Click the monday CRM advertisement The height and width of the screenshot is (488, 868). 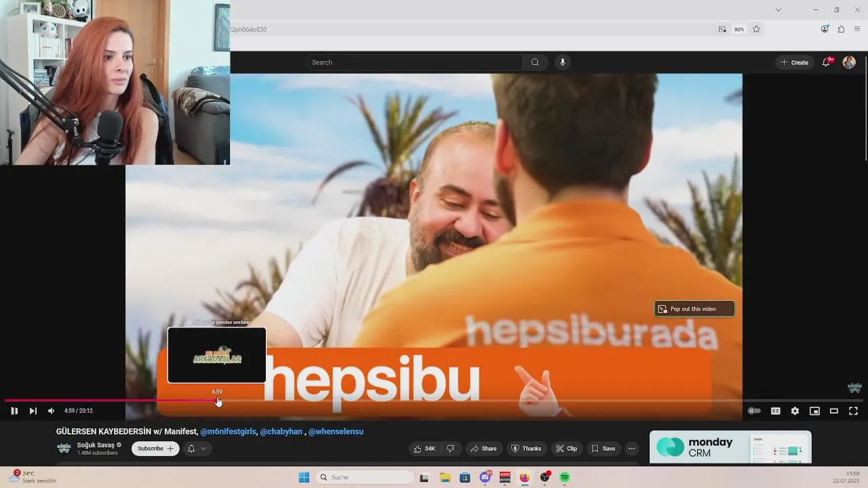click(x=730, y=447)
